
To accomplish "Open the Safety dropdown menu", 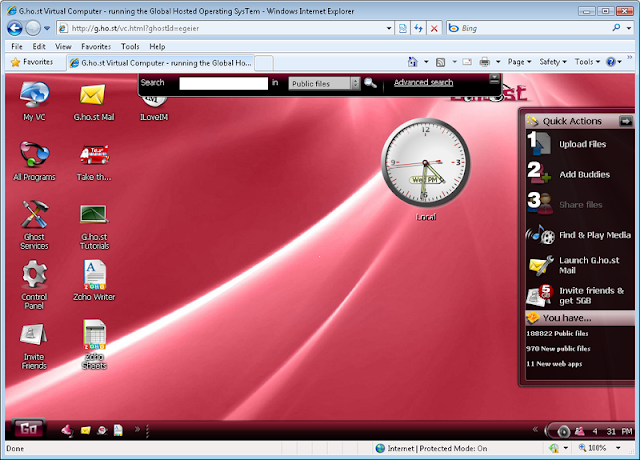I will [553, 62].
